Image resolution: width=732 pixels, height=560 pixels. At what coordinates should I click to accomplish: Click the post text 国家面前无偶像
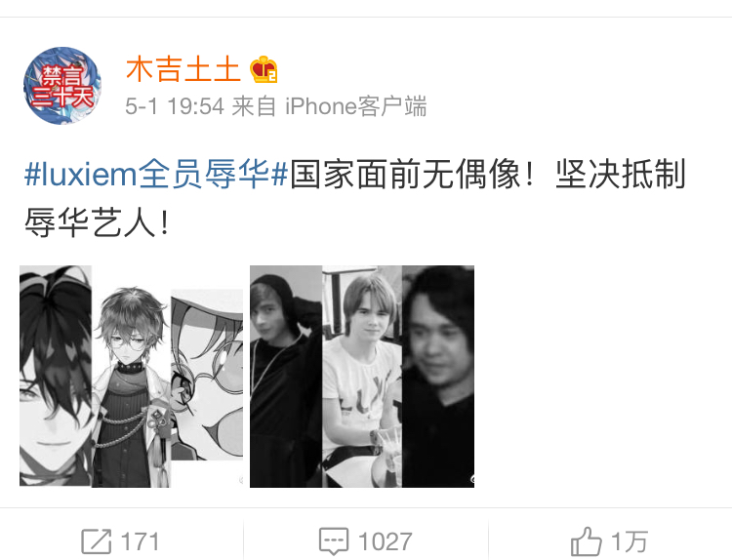pos(405,174)
